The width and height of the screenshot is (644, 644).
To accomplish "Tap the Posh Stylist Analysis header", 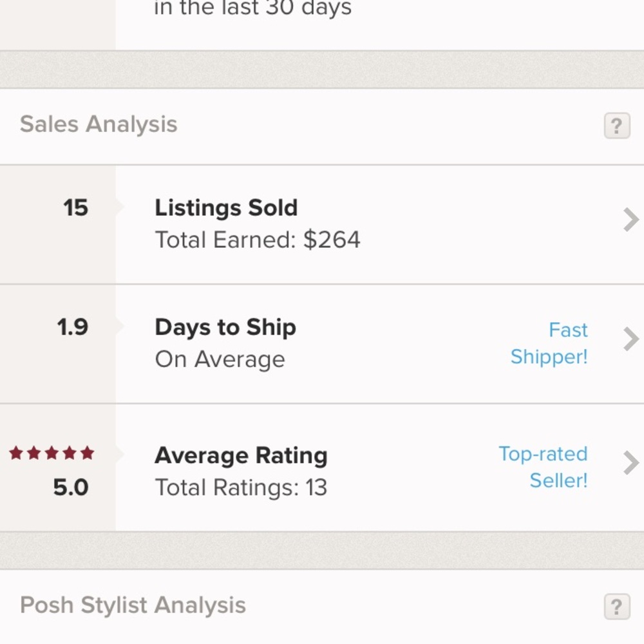I will (133, 605).
